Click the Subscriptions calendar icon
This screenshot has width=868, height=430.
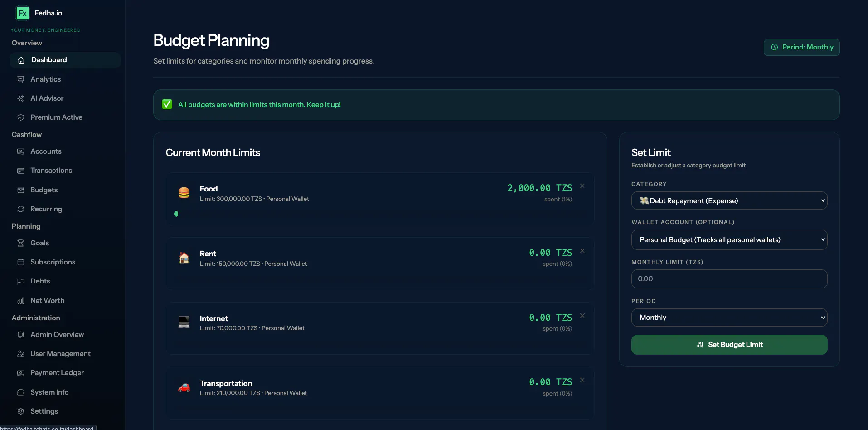tap(21, 262)
